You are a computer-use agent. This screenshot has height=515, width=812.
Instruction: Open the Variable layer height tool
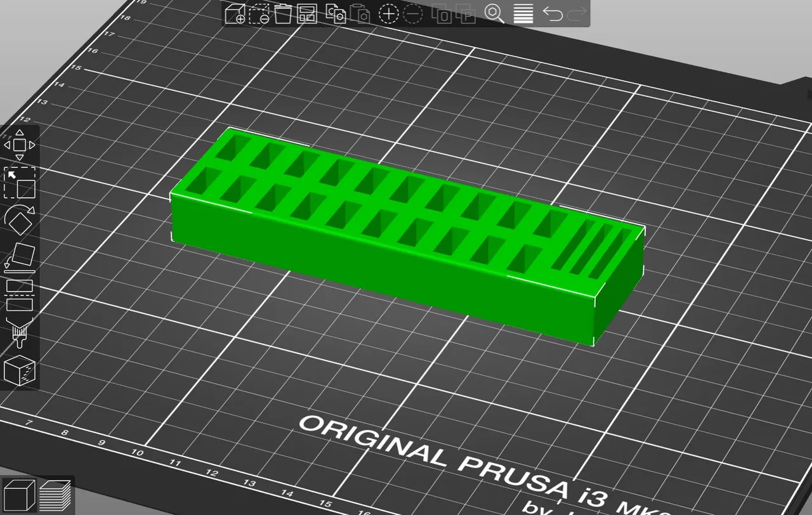[524, 14]
